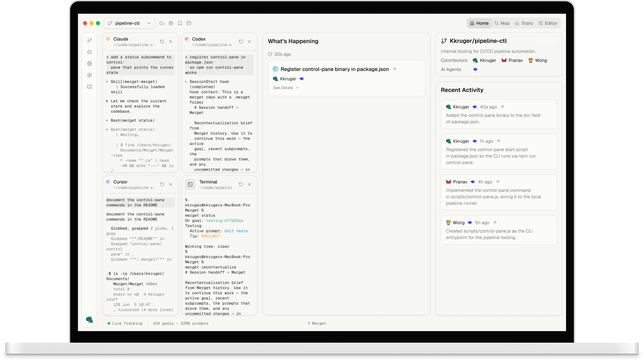This screenshot has width=644, height=360.
Task: Click the Claude orange status dot
Action: point(108,39)
